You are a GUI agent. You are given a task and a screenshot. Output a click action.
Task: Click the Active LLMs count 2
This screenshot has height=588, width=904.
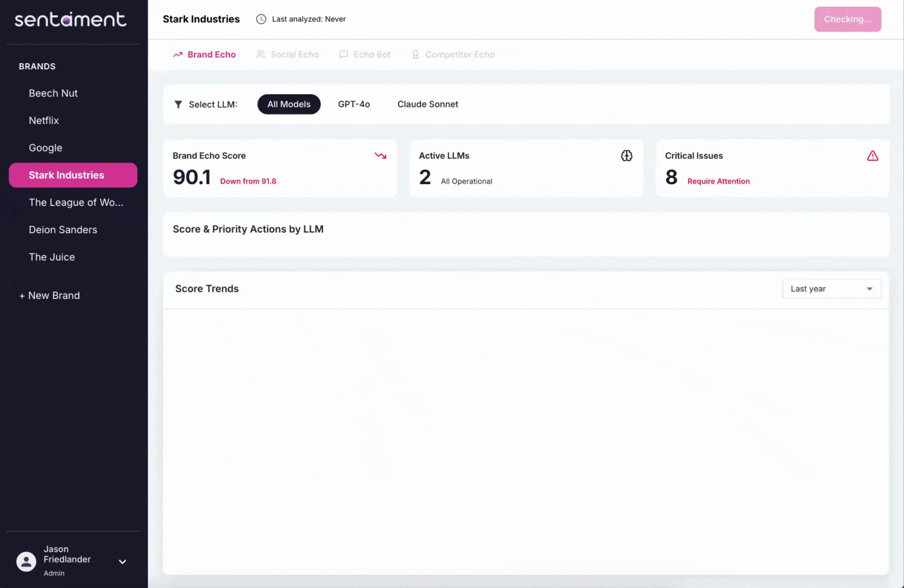[x=425, y=177]
